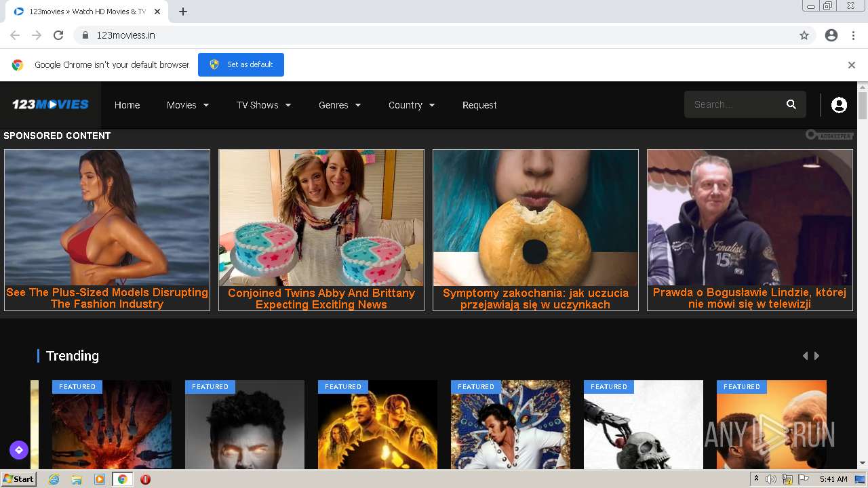Open media player taskbar icon
Image resolution: width=868 pixels, height=488 pixels.
pyautogui.click(x=100, y=479)
